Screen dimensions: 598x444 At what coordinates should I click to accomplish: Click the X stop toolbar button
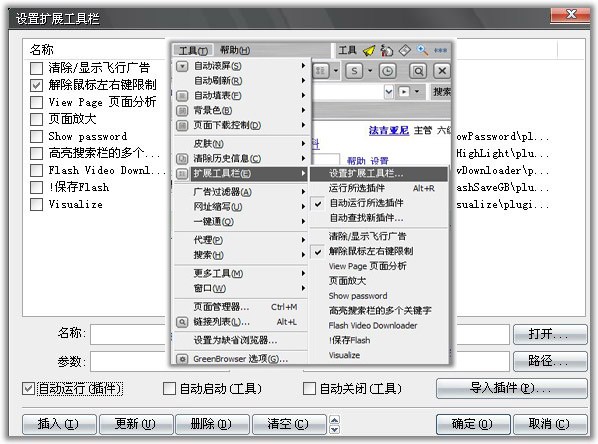(x=442, y=71)
